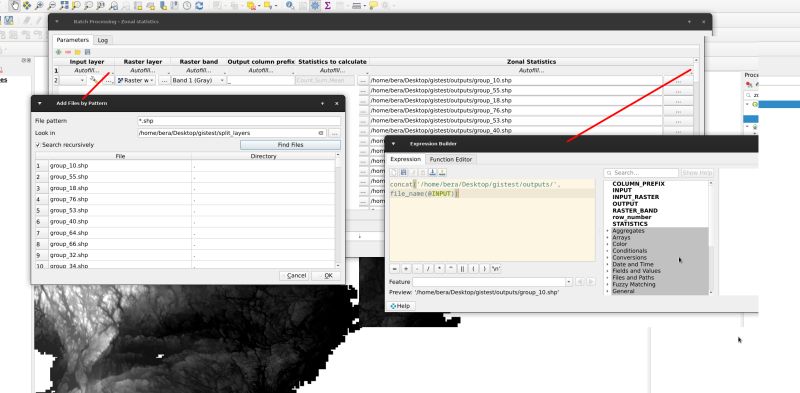Select the Zoom Out magnifier tool

pos(52,6)
